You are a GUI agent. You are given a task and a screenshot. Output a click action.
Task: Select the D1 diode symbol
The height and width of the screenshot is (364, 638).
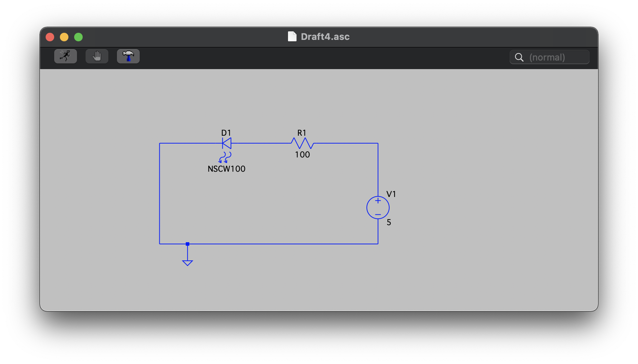[x=227, y=143]
